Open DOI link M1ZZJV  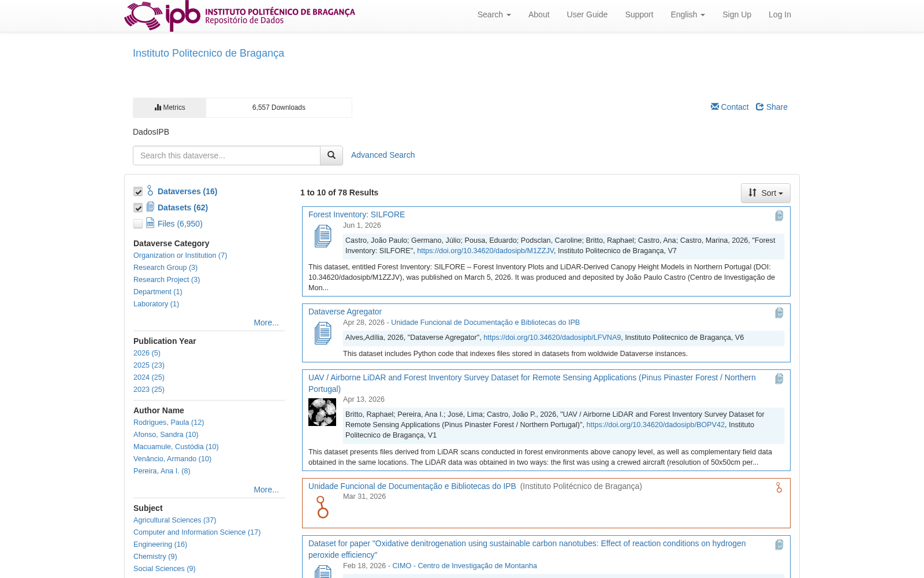[485, 251]
